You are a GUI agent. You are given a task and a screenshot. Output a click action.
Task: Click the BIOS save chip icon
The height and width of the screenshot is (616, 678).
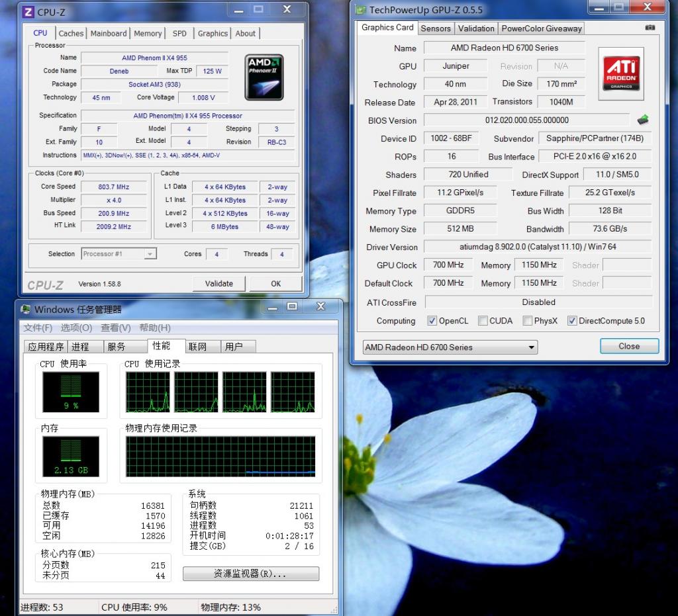643,119
